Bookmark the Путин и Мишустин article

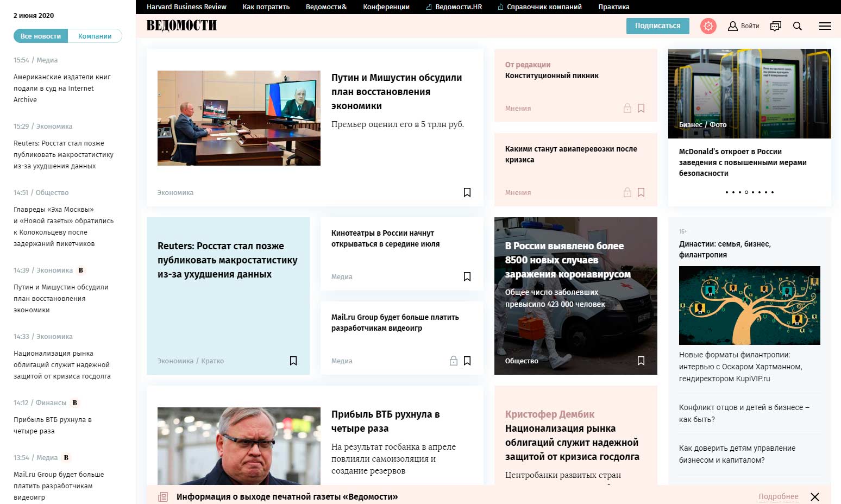[x=467, y=192]
